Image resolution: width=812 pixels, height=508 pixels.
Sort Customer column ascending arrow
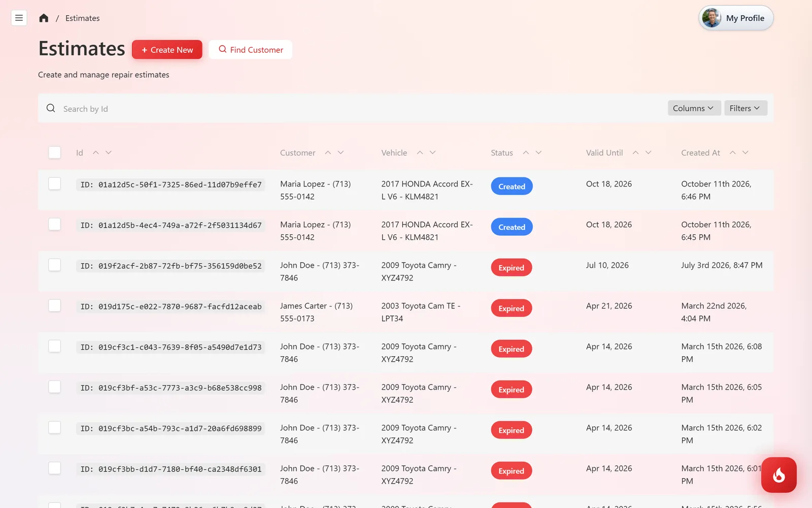click(328, 152)
